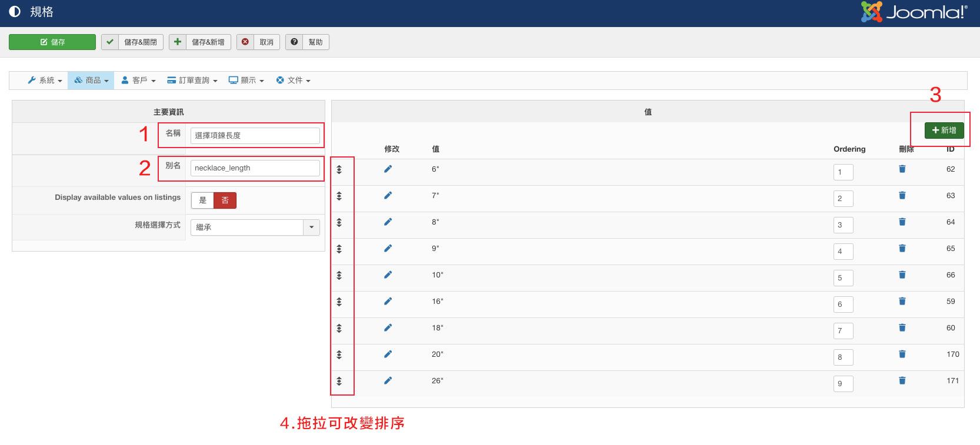The height and width of the screenshot is (445, 980).
Task: Click the Ordering field for 18" row
Action: click(x=843, y=331)
